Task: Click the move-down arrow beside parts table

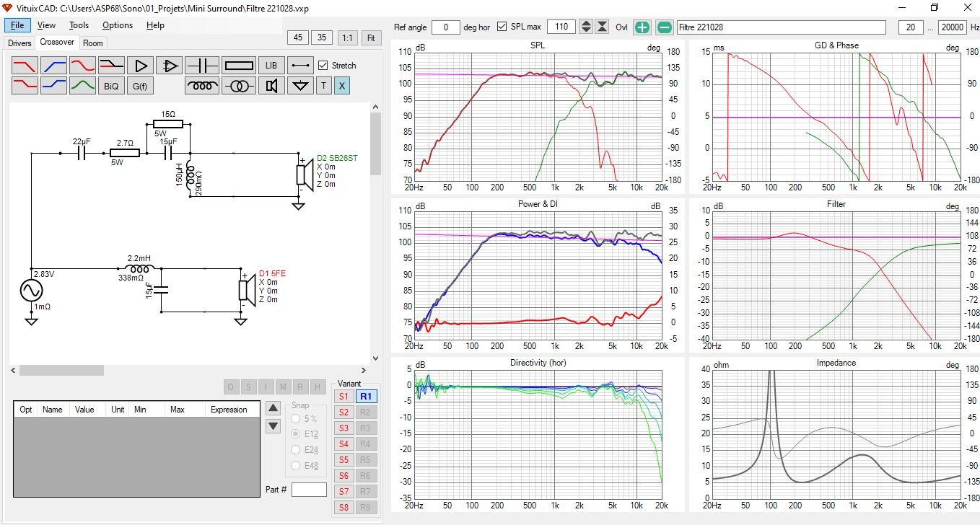Action: 273,426
